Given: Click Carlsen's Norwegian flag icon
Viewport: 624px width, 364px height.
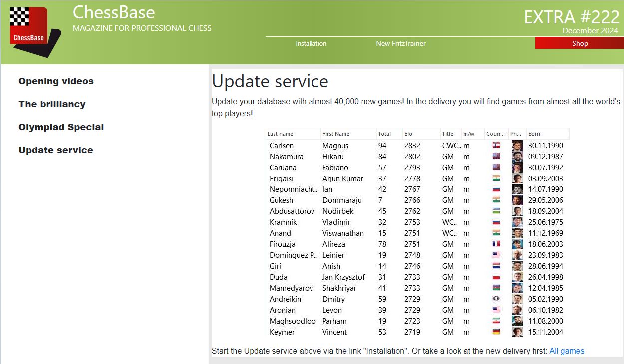Looking at the screenshot, I should tap(496, 146).
